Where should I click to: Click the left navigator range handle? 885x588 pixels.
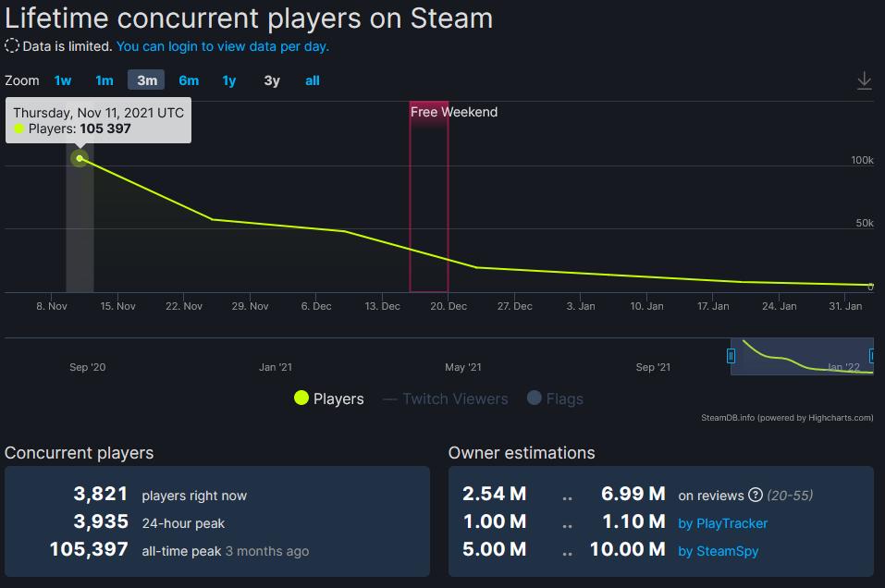click(x=731, y=356)
